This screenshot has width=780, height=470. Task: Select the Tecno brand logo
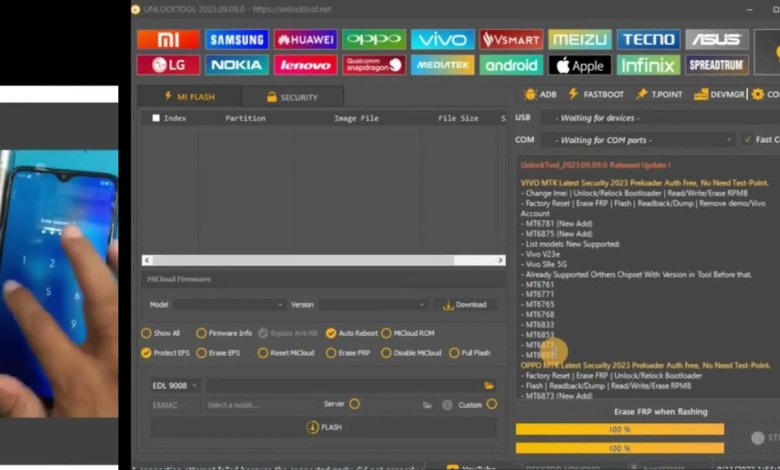648,39
